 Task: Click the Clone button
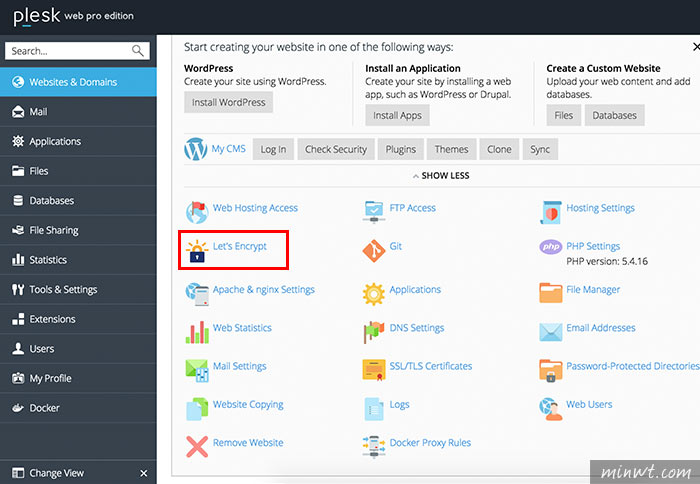pyautogui.click(x=499, y=149)
